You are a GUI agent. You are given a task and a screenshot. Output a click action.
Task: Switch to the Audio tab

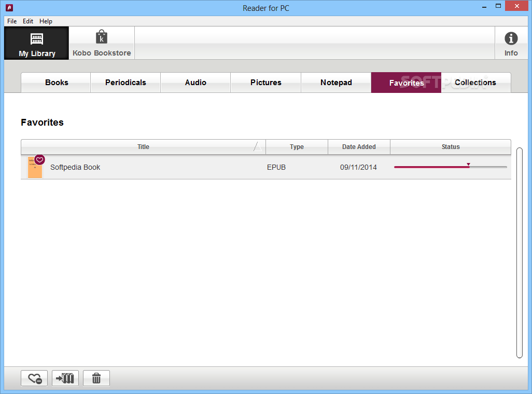pos(196,83)
